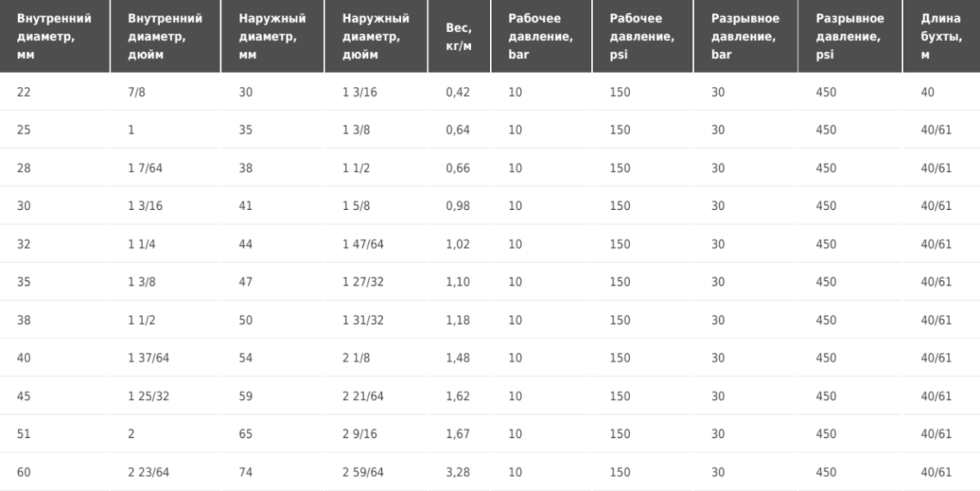Select weight value 3,28 in last row
Image resolution: width=980 pixels, height=491 pixels.
point(458,472)
